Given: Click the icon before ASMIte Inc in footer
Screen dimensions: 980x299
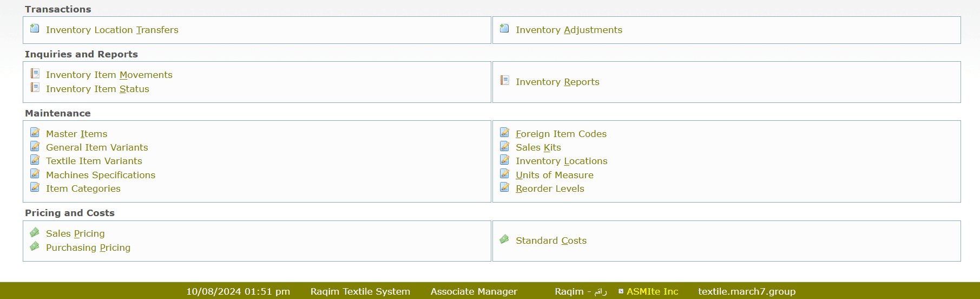Looking at the screenshot, I should [621, 291].
